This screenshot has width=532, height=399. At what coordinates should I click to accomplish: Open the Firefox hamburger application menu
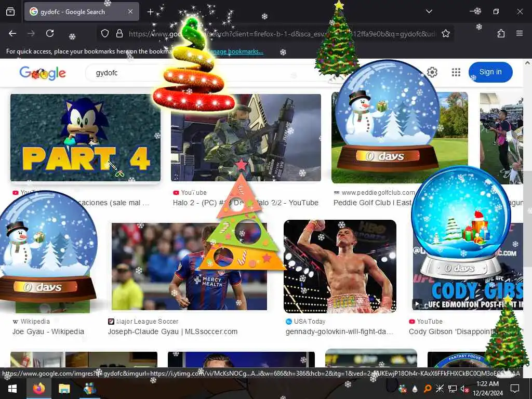pos(519,33)
